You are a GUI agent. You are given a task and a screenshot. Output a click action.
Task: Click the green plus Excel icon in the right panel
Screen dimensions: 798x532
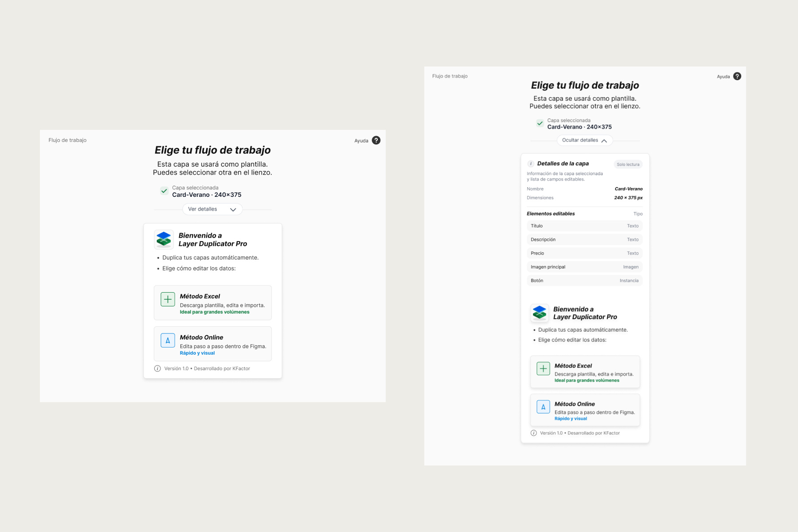click(x=543, y=368)
